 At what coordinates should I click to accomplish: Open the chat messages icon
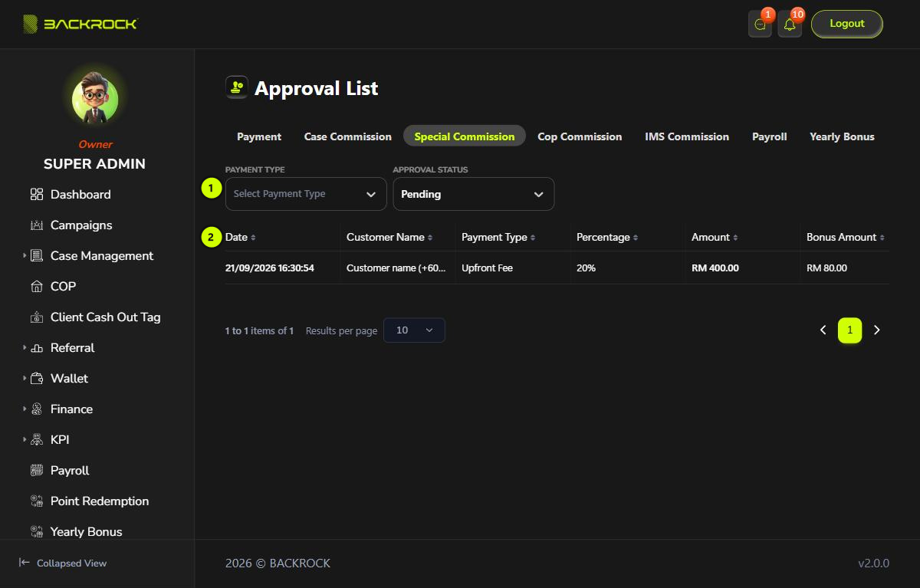(x=760, y=25)
